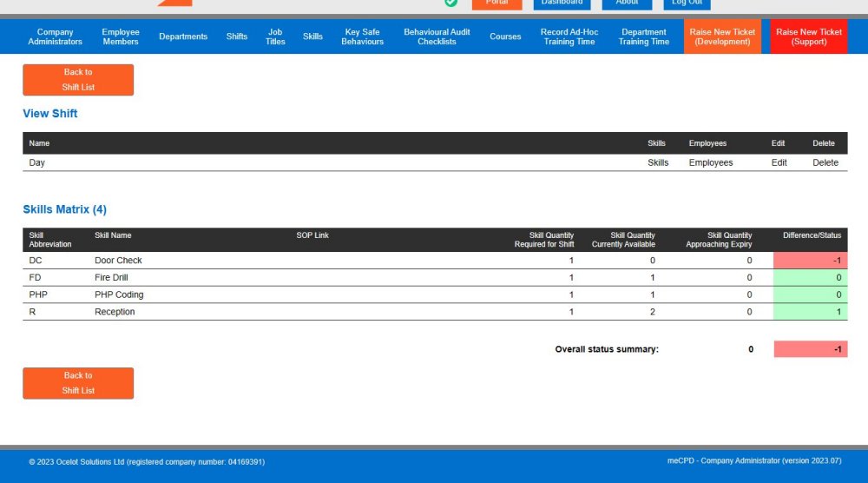Click Raise New Ticket (Development)
Screen dimensions: 868x483
722,36
